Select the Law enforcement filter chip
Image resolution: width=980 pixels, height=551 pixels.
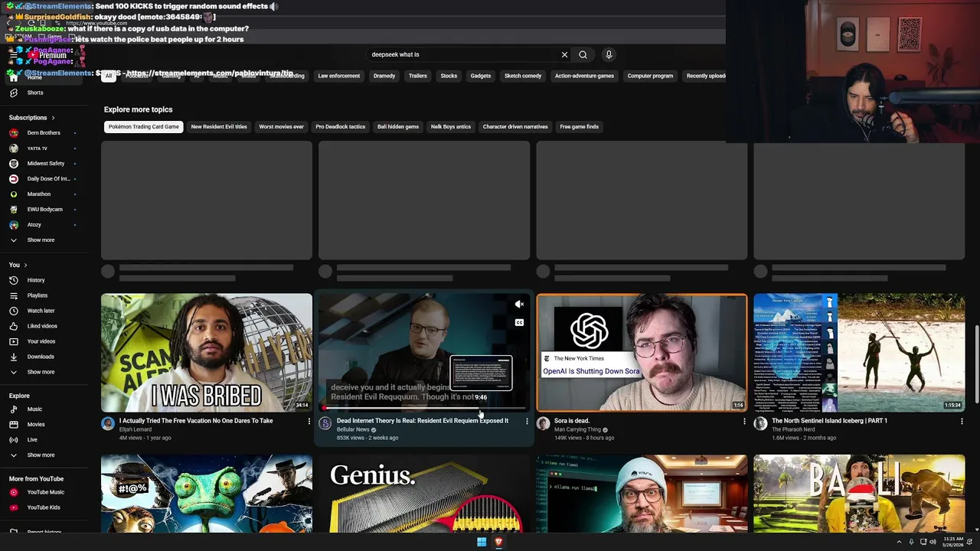338,76
